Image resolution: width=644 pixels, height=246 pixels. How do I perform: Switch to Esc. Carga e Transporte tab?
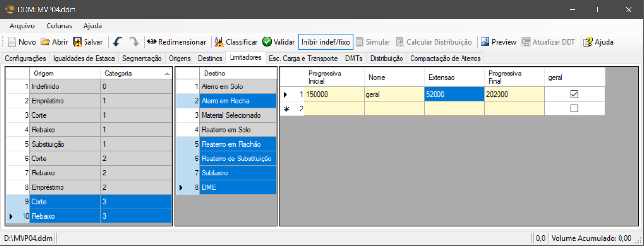click(x=303, y=59)
